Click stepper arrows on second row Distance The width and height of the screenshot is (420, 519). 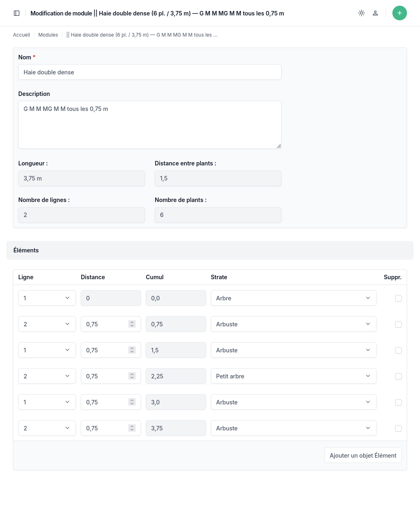[x=132, y=324]
